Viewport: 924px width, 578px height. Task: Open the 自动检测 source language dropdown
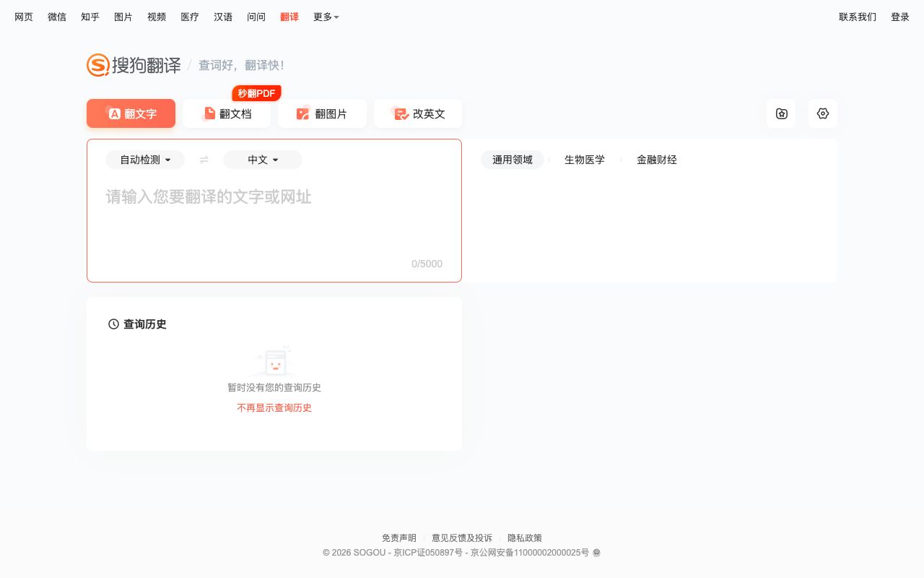click(145, 160)
